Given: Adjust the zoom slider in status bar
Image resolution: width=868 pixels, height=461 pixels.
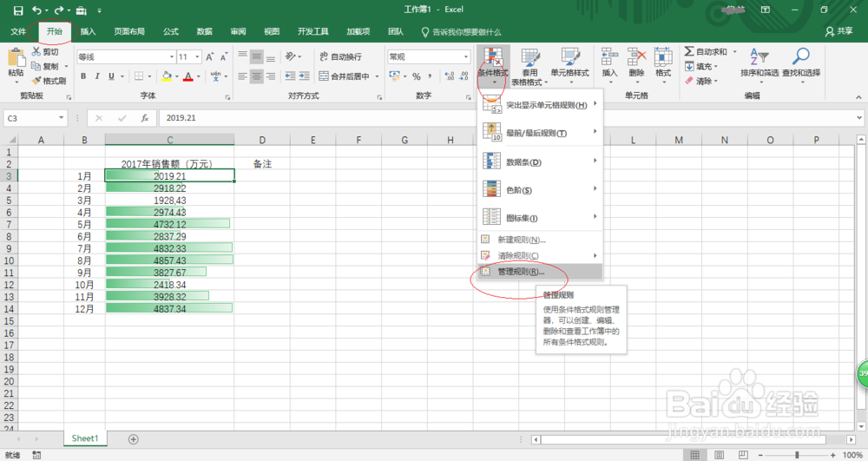Looking at the screenshot, I should pos(797,455).
